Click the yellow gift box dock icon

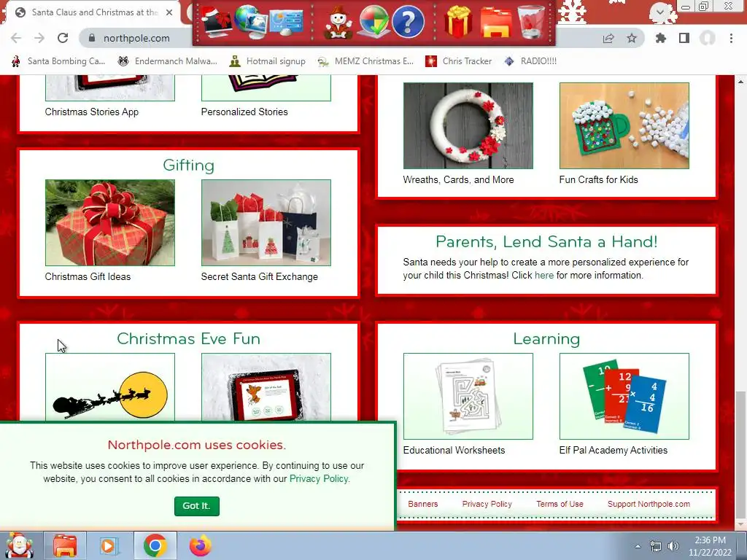pyautogui.click(x=458, y=22)
